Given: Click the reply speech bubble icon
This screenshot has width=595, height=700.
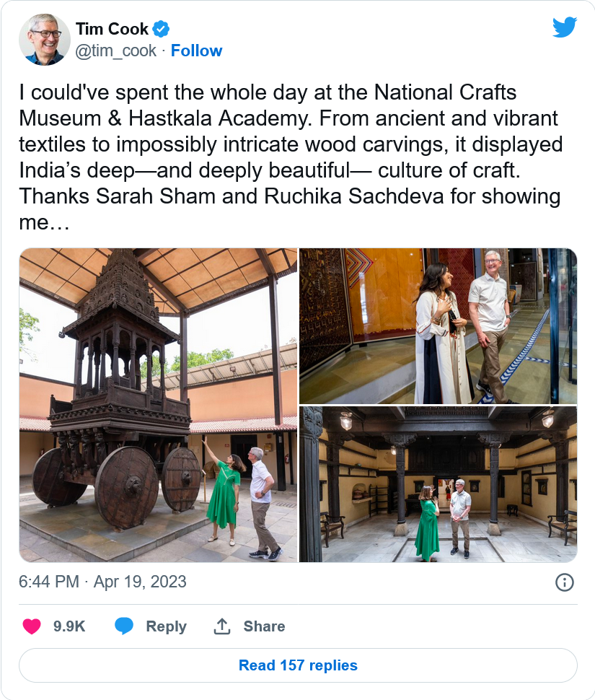Looking at the screenshot, I should point(124,626).
